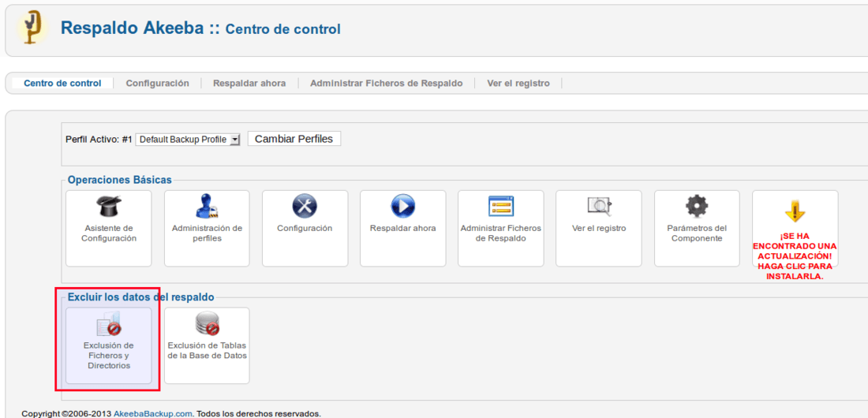This screenshot has width=868, height=418.
Task: Open Administrar Ficheros de Respaldo list icon
Action: pos(501,206)
